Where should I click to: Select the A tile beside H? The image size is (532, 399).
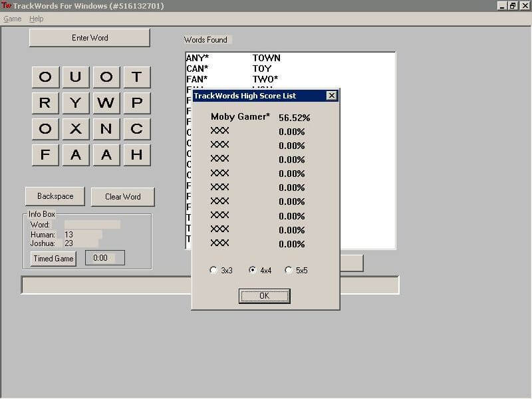(x=106, y=155)
